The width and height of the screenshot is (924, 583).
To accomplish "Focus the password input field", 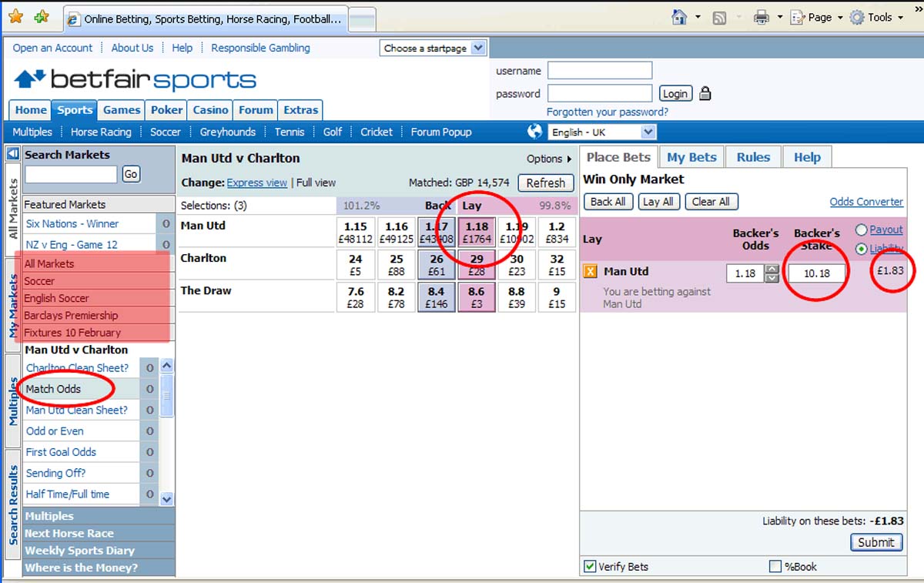I will tap(600, 94).
